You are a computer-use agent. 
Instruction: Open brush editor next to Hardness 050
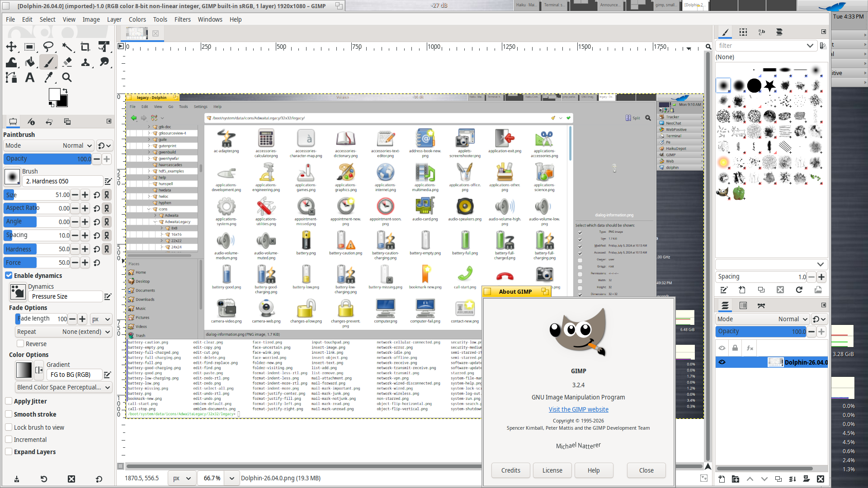tap(108, 181)
